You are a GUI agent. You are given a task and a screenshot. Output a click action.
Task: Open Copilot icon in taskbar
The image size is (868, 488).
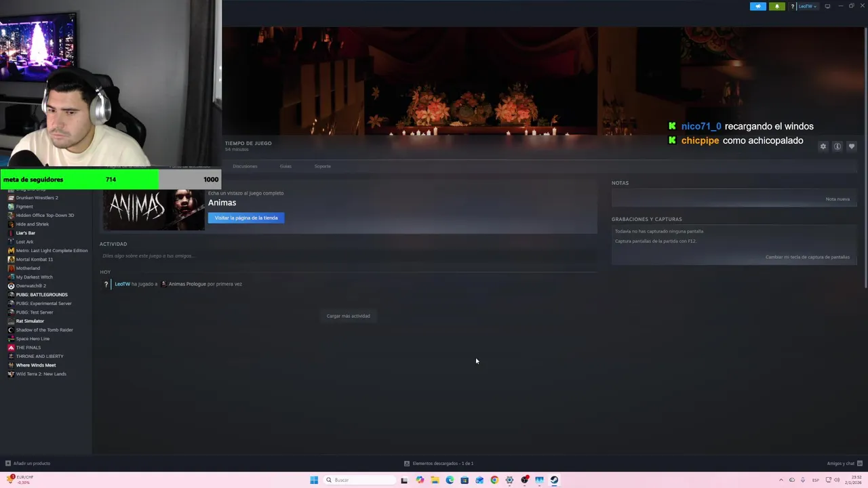tap(420, 480)
